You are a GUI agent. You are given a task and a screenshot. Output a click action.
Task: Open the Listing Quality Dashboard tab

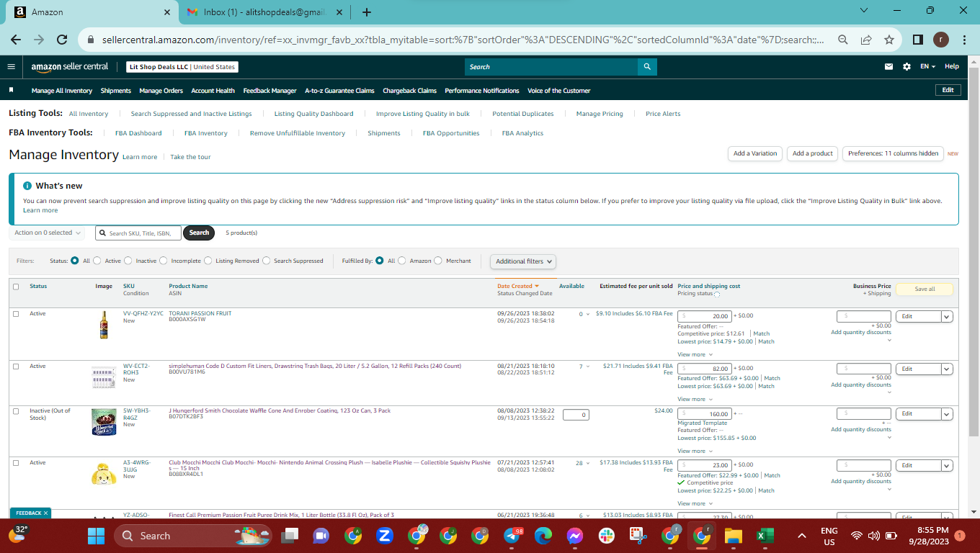tap(313, 114)
